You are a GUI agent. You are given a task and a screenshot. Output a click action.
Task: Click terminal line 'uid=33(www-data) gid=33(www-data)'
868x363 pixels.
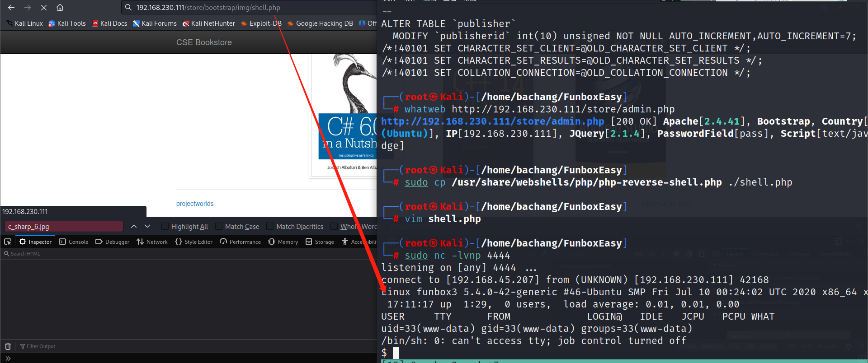(537, 329)
